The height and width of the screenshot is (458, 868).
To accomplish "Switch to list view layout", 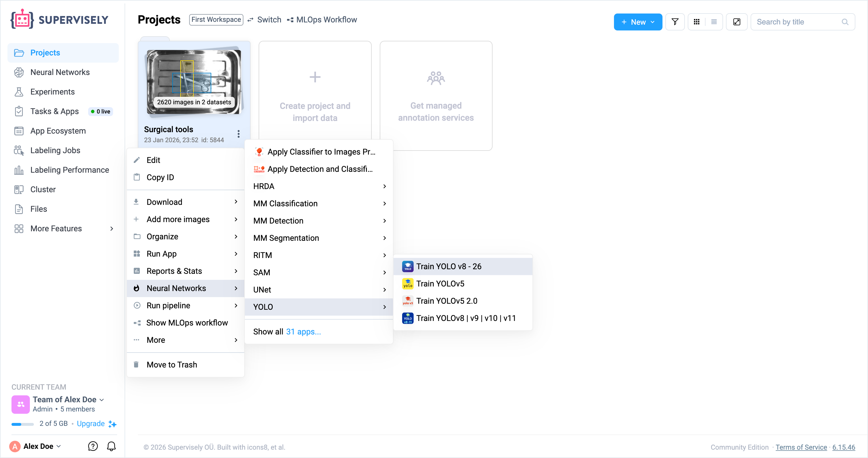I will point(714,22).
